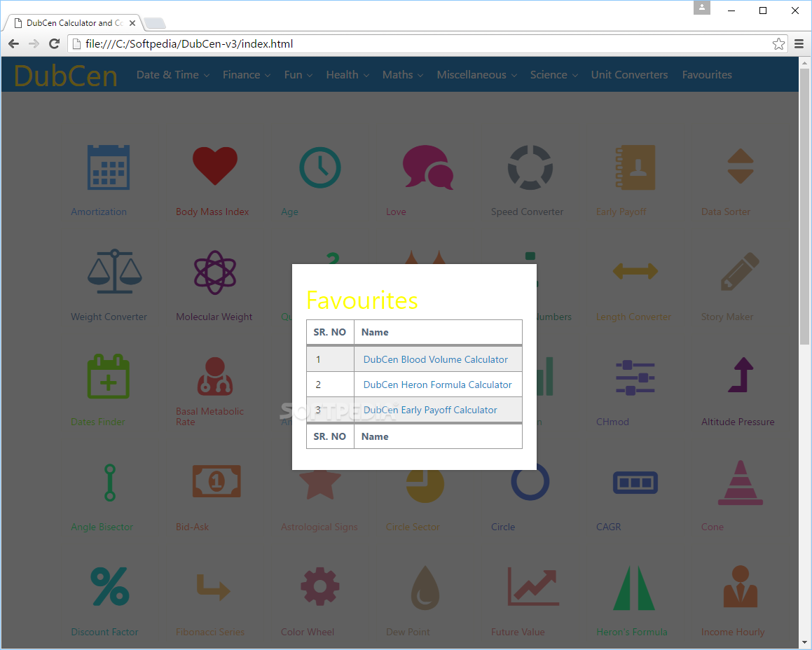The height and width of the screenshot is (650, 812).
Task: Open the Fibonacci Series arrow icon
Action: click(x=214, y=588)
